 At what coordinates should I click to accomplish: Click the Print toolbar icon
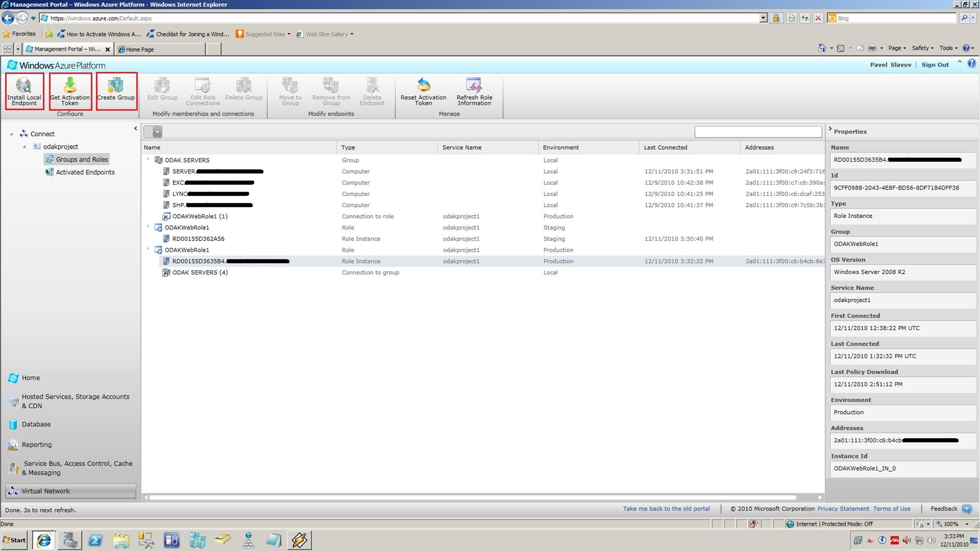coord(872,48)
